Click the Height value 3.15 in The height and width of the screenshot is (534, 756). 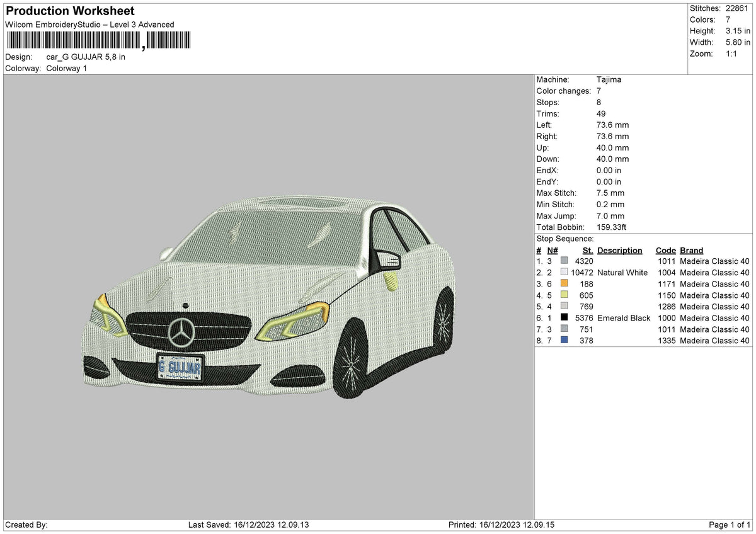(736, 31)
